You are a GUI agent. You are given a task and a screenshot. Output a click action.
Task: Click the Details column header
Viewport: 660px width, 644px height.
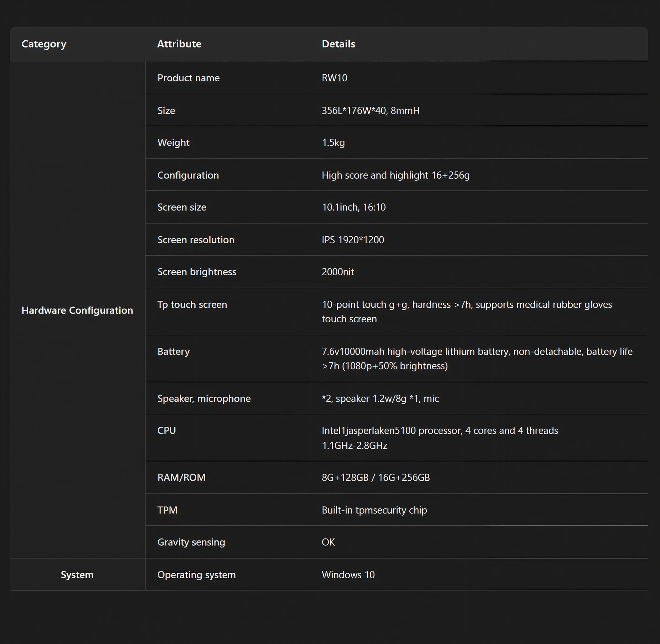tap(338, 44)
